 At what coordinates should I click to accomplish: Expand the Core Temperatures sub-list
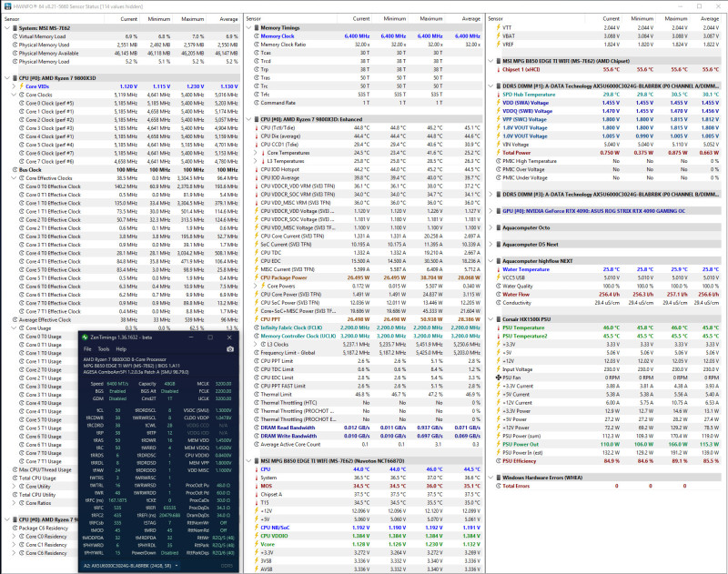[x=256, y=153]
